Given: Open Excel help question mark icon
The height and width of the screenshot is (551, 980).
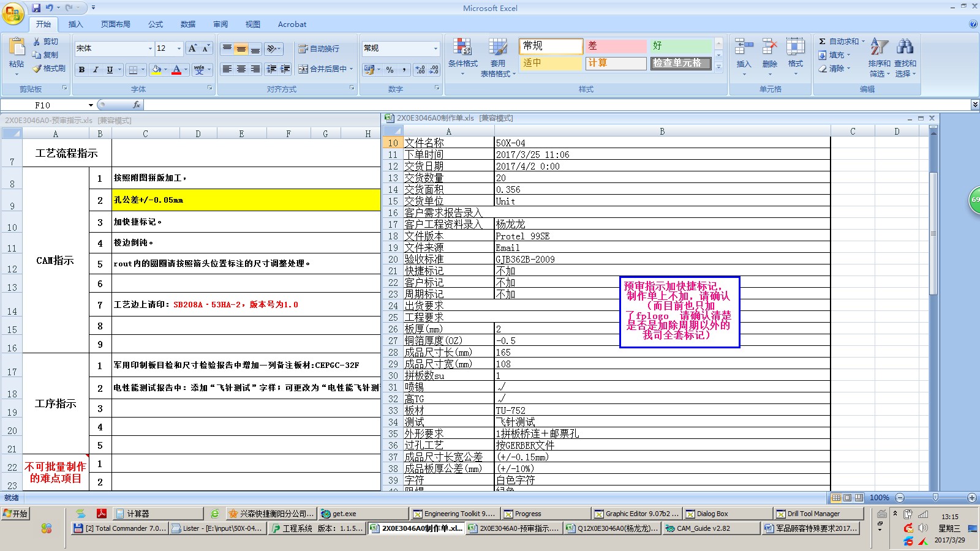Looking at the screenshot, I should tap(973, 24).
